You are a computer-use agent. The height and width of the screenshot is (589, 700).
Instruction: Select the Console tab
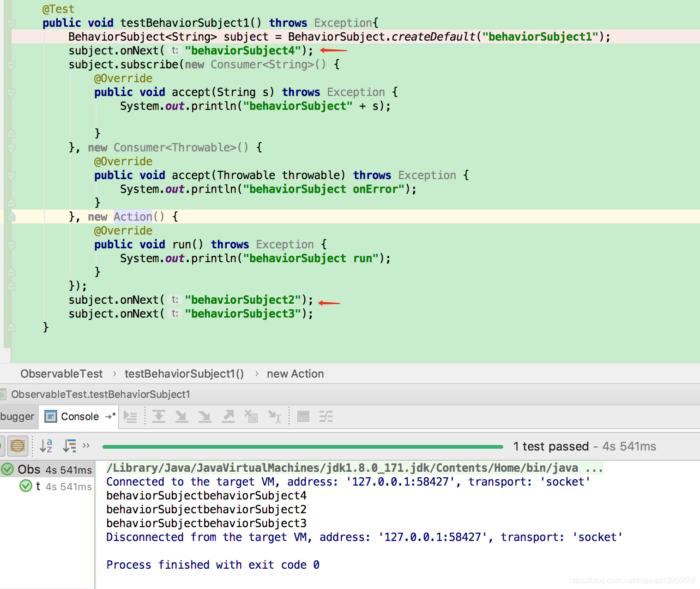[x=78, y=416]
